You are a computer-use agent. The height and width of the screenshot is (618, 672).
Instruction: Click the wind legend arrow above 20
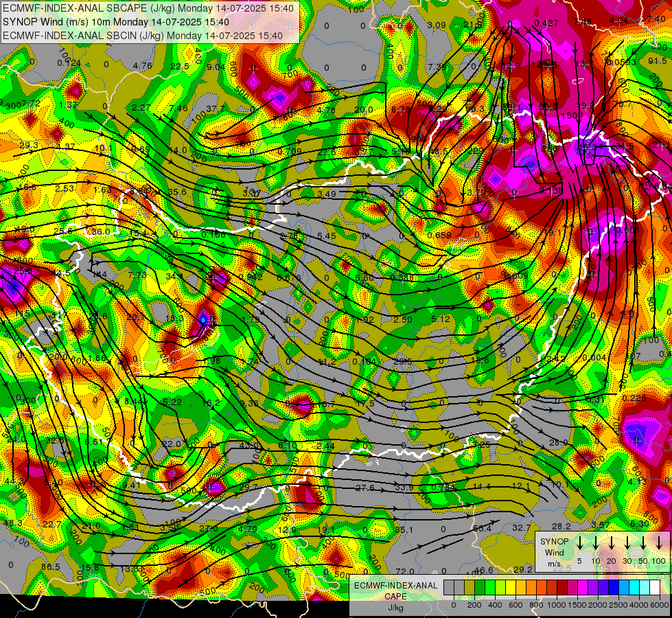[611, 543]
